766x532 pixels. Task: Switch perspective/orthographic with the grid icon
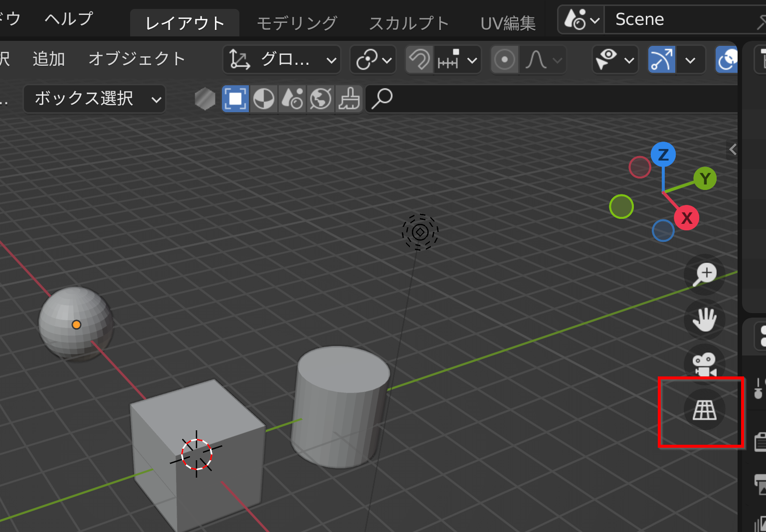tap(704, 410)
